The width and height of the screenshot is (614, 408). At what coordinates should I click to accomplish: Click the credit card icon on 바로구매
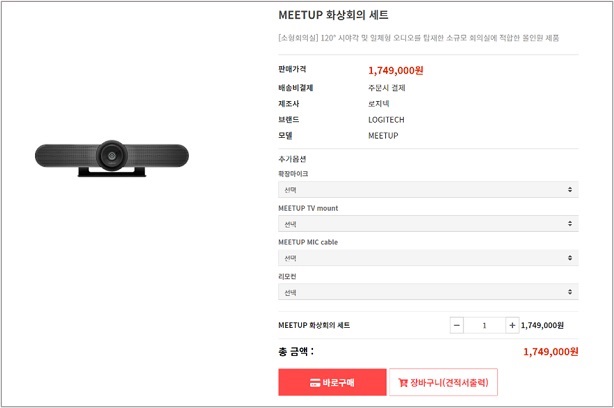(x=315, y=382)
